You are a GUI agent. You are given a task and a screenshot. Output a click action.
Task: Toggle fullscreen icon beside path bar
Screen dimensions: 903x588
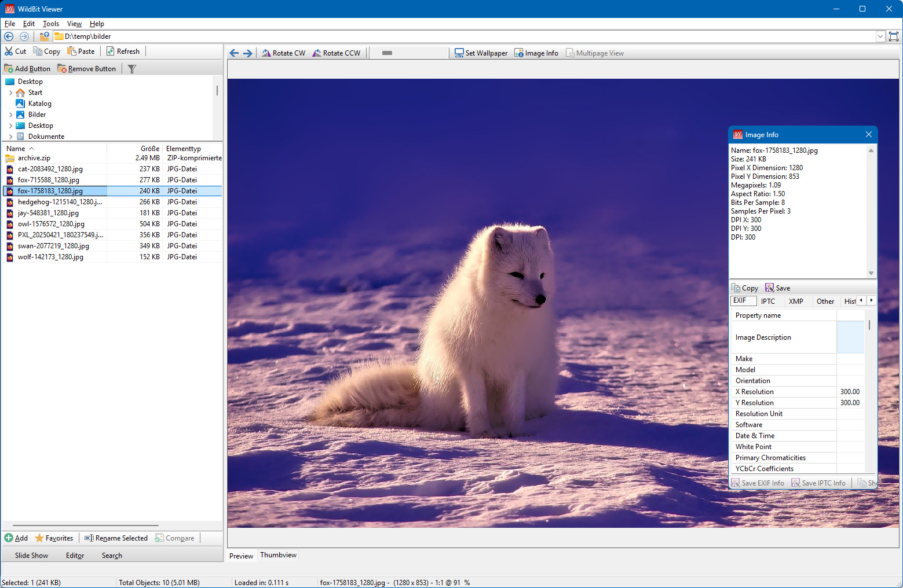894,36
